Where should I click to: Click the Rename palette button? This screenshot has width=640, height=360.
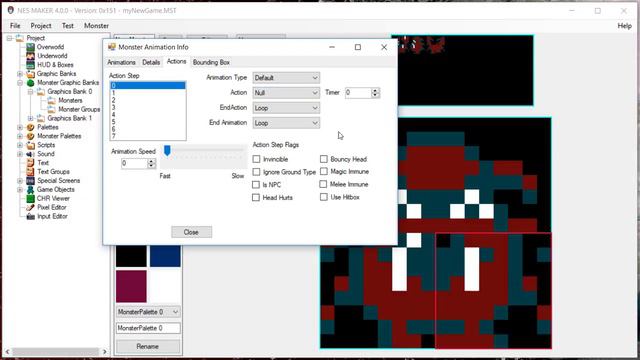pyautogui.click(x=148, y=346)
